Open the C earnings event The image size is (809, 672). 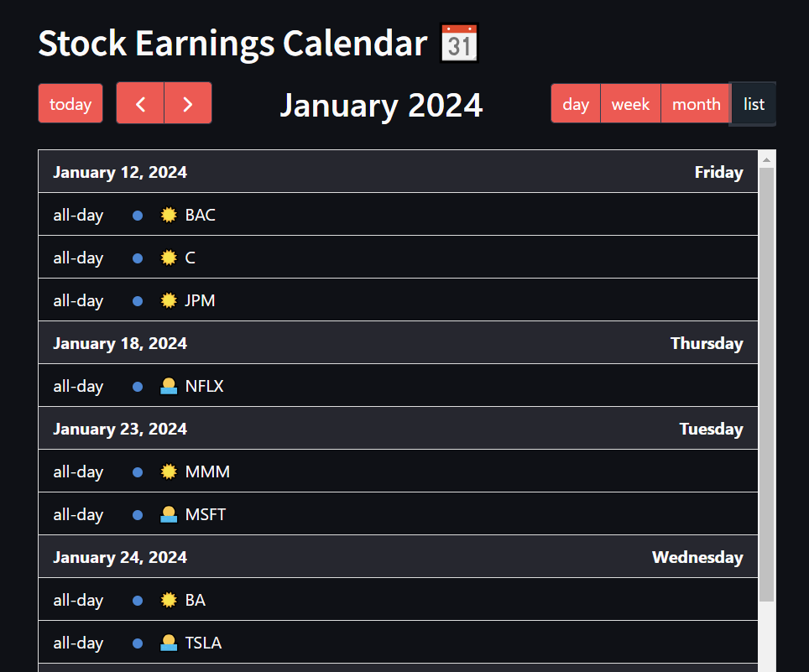point(398,258)
